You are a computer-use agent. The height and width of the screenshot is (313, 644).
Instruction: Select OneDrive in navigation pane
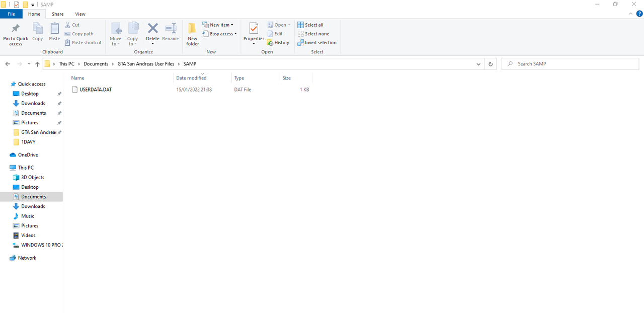[28, 155]
